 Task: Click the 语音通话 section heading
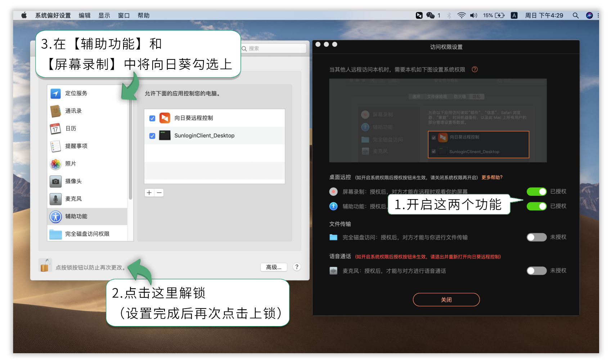[340, 256]
